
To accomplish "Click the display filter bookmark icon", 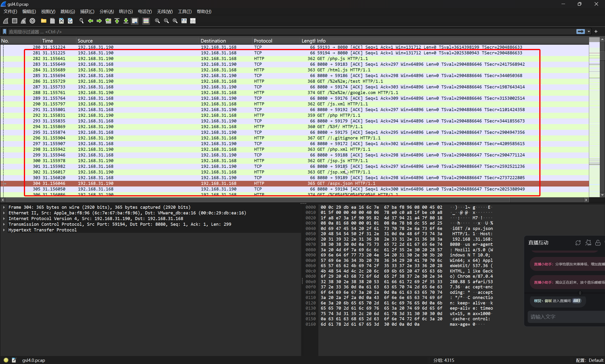I will coord(4,32).
